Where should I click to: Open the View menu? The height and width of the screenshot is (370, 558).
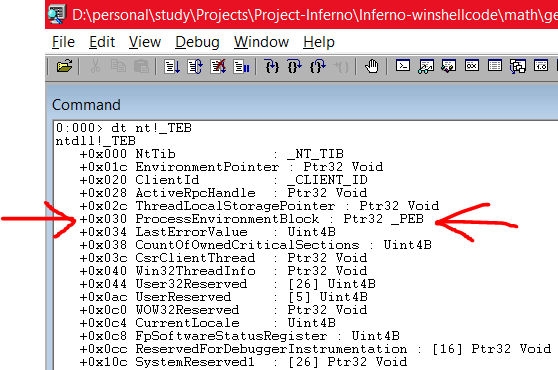(x=145, y=42)
